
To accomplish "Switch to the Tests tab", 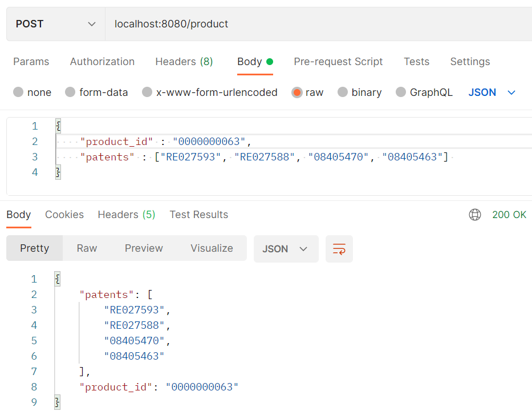I will tap(416, 62).
